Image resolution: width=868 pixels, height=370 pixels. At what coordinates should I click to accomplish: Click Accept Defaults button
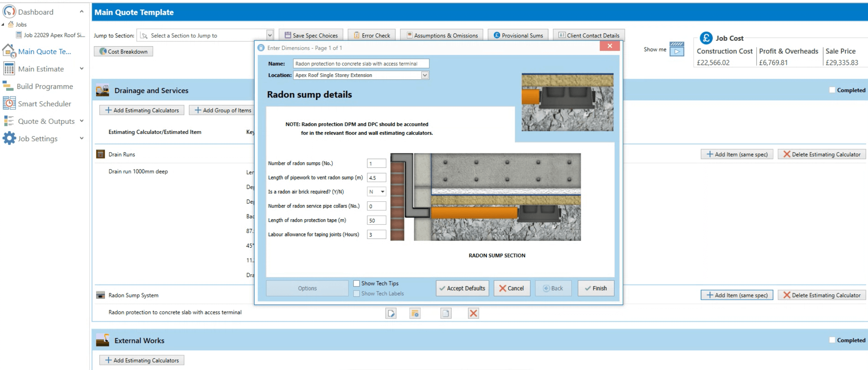click(x=462, y=288)
